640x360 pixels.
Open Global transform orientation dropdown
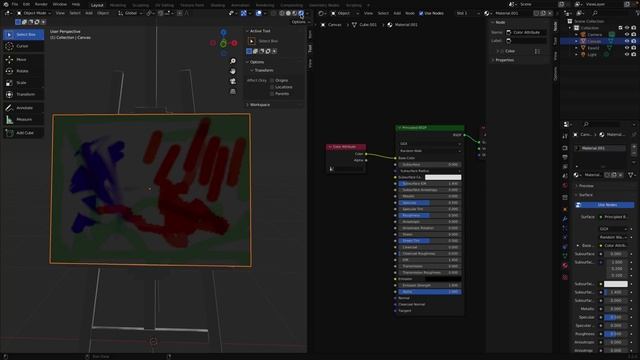pyautogui.click(x=130, y=13)
